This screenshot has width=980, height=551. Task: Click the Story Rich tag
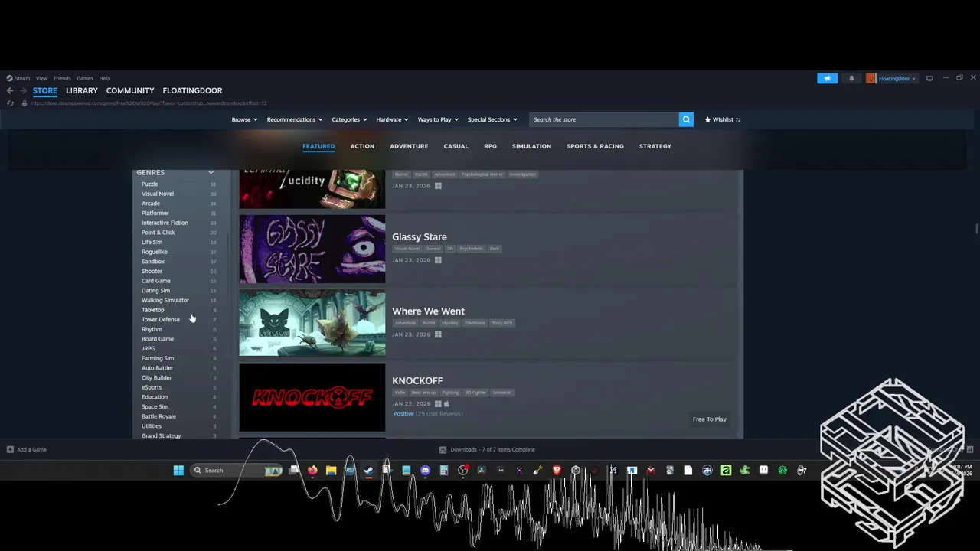(x=502, y=323)
